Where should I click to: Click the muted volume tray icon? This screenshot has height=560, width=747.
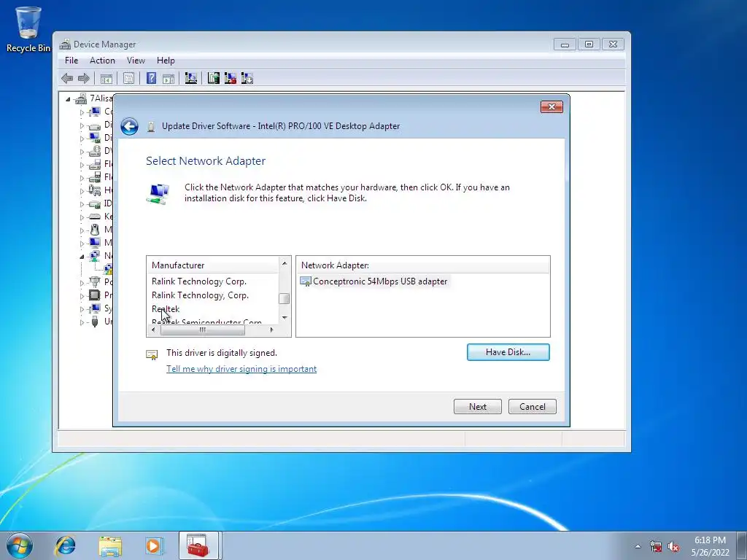tap(673, 547)
